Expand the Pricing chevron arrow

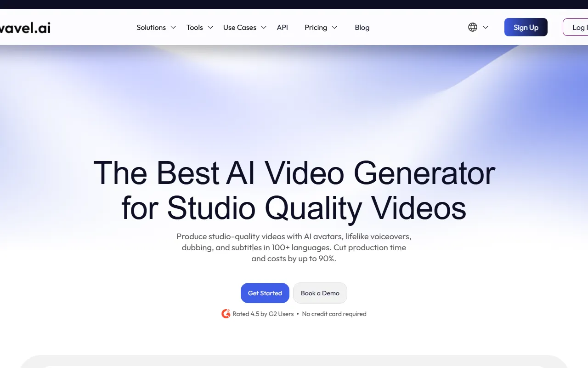(x=334, y=28)
